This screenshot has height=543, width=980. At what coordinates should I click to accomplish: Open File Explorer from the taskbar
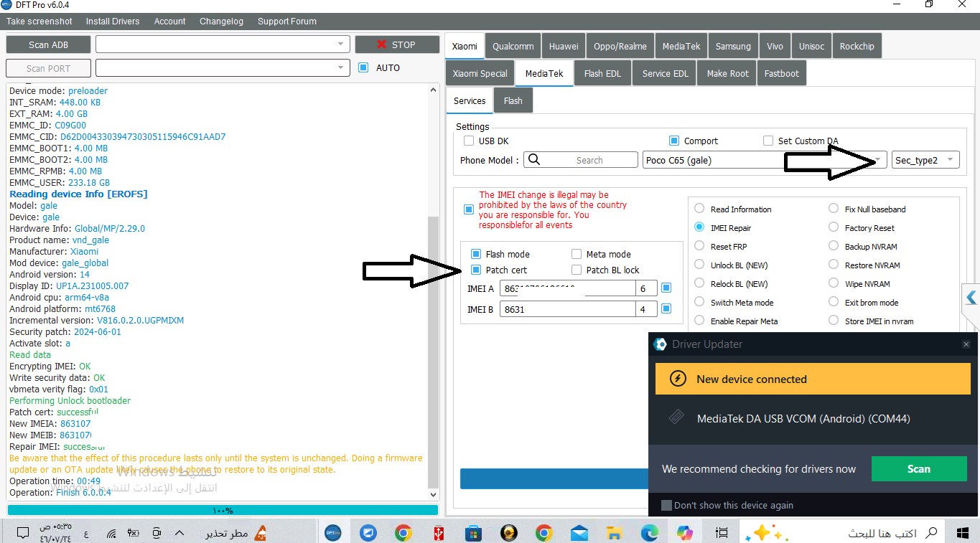[x=614, y=533]
